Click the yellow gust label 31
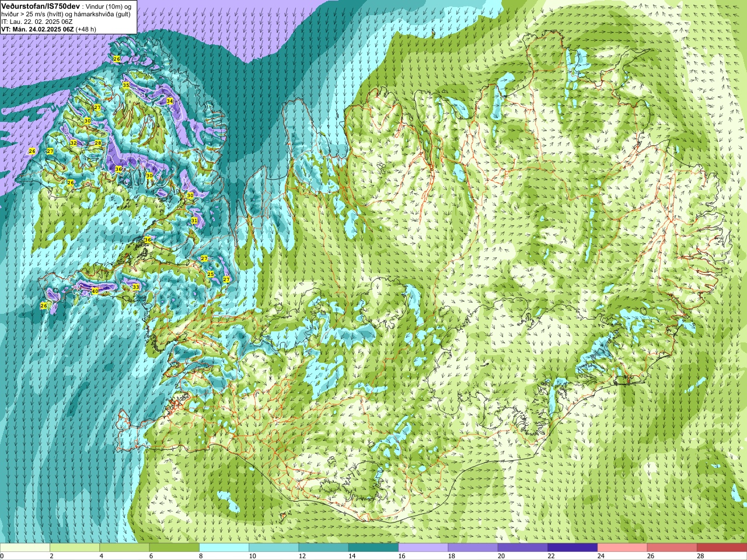 (194, 220)
